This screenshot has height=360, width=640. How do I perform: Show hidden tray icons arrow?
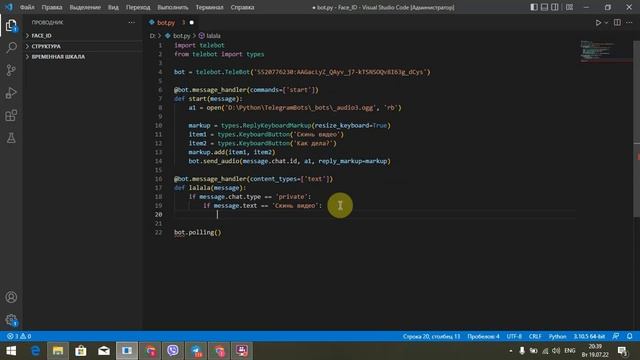point(511,351)
